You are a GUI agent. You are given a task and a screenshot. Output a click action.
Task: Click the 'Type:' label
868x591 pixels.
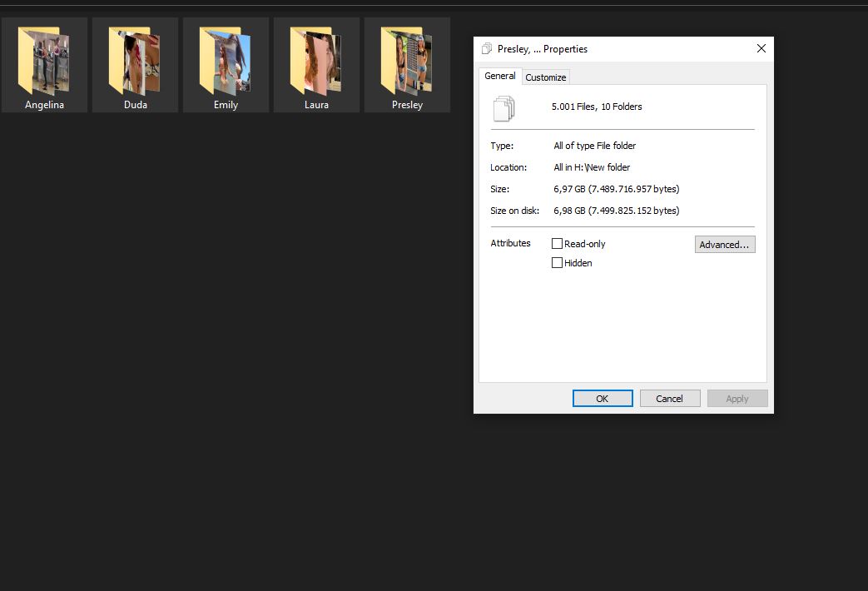502,146
